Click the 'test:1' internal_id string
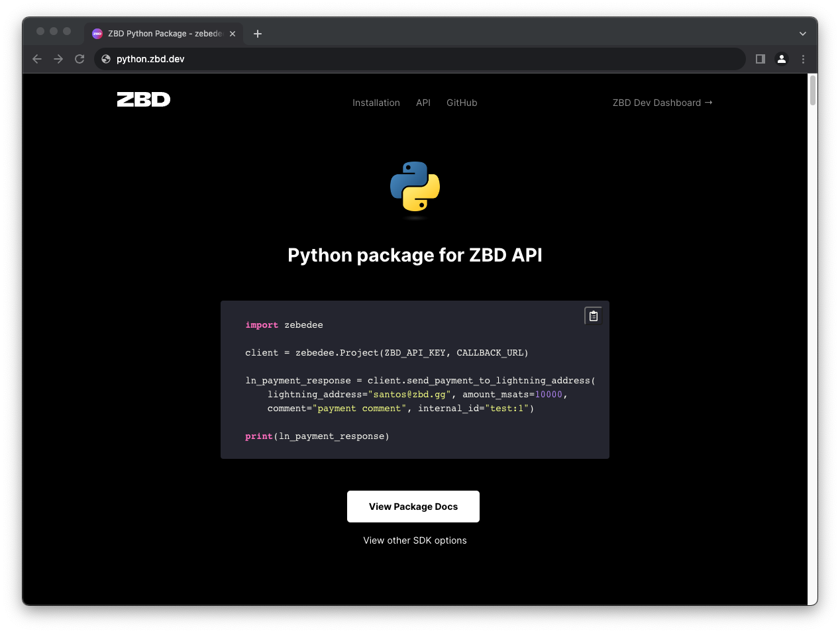840x633 pixels. [507, 409]
